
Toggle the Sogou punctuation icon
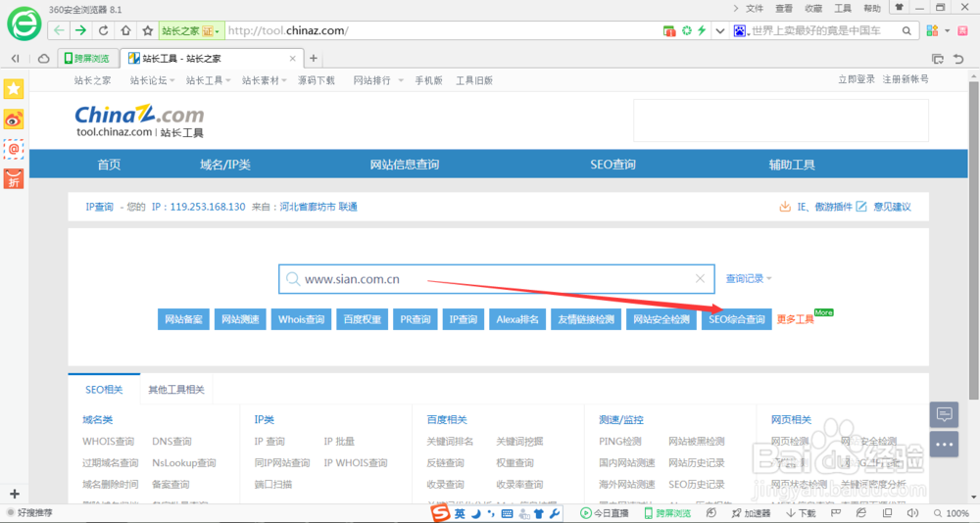pyautogui.click(x=491, y=513)
